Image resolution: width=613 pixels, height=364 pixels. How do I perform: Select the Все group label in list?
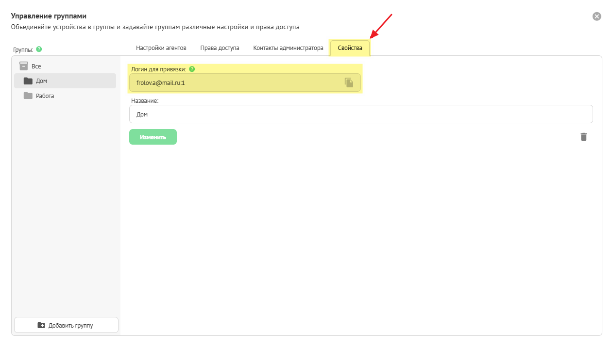[x=36, y=66]
